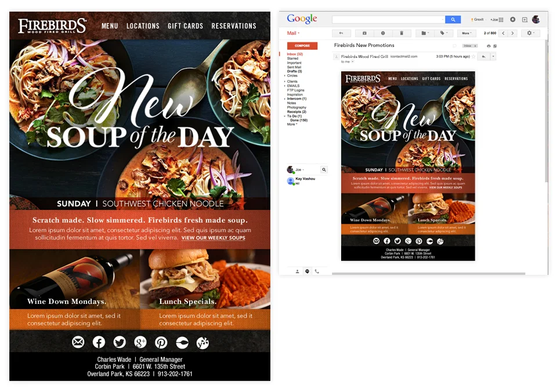The height and width of the screenshot is (392, 557).
Task: Open the contacts person icon in chat bar
Action: (x=298, y=271)
